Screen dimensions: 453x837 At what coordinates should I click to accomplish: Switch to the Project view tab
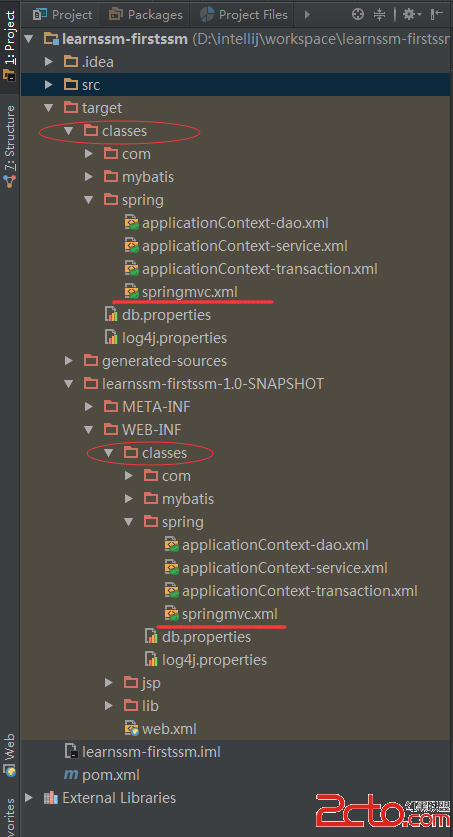tap(62, 14)
